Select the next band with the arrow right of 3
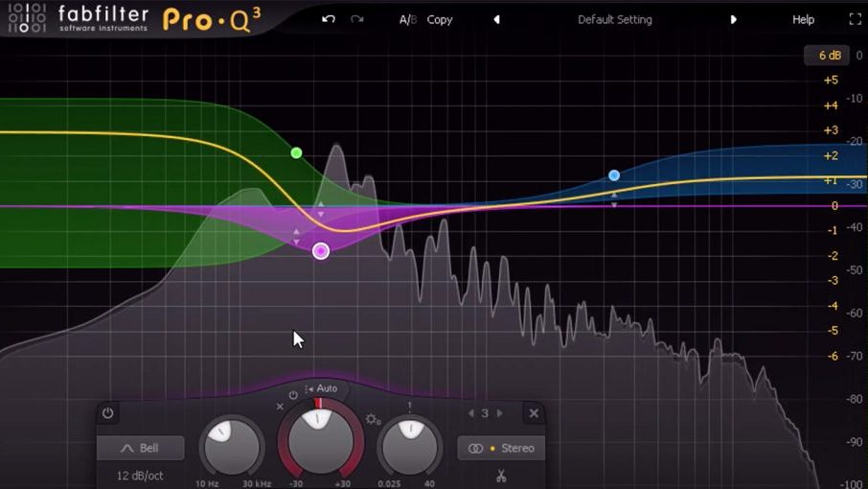Viewport: 868px width, 489px height. [500, 413]
